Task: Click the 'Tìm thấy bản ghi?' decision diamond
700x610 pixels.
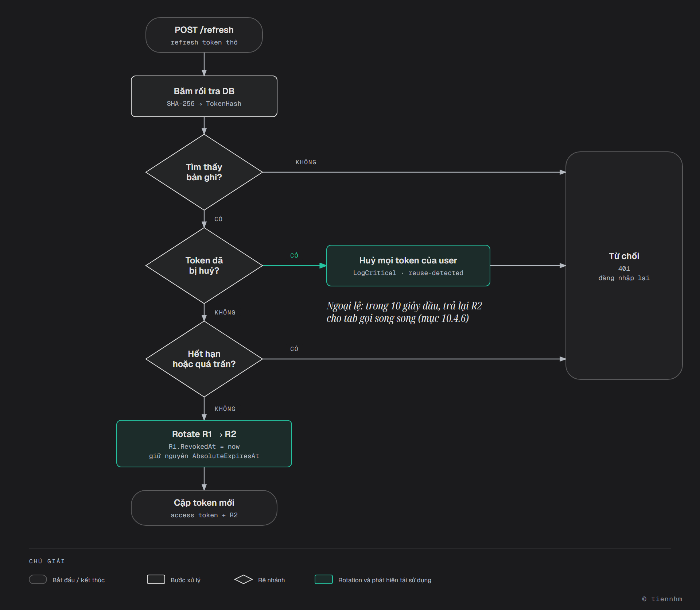Action: [x=204, y=172]
